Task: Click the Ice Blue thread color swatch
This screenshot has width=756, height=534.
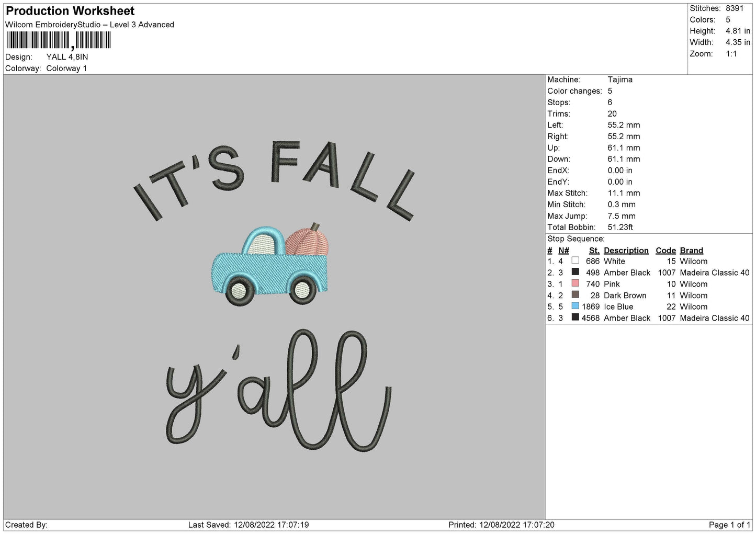Action: [576, 306]
